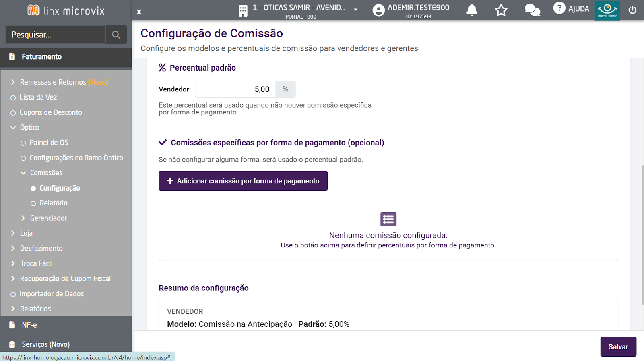The width and height of the screenshot is (644, 361).
Task: Click the power logout icon
Action: point(632,10)
